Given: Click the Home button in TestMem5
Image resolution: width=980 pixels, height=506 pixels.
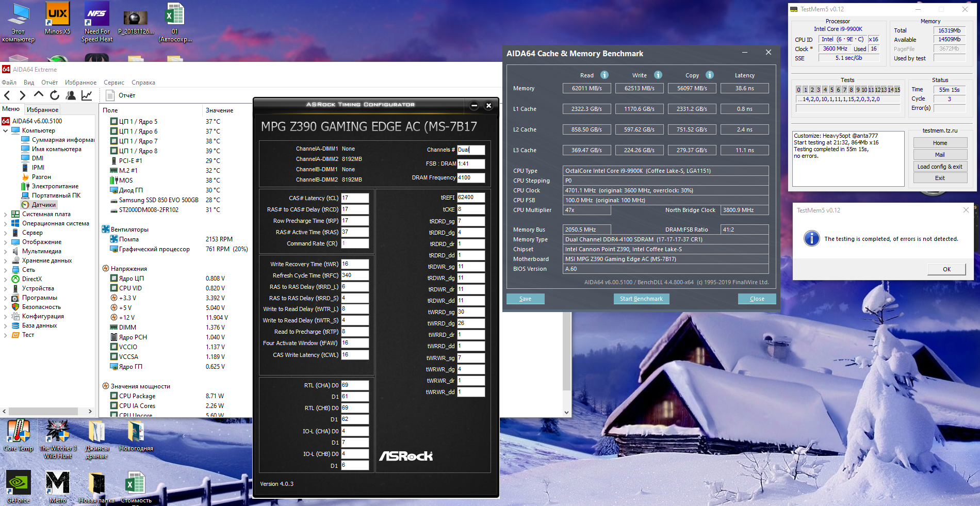Looking at the screenshot, I should [x=940, y=143].
